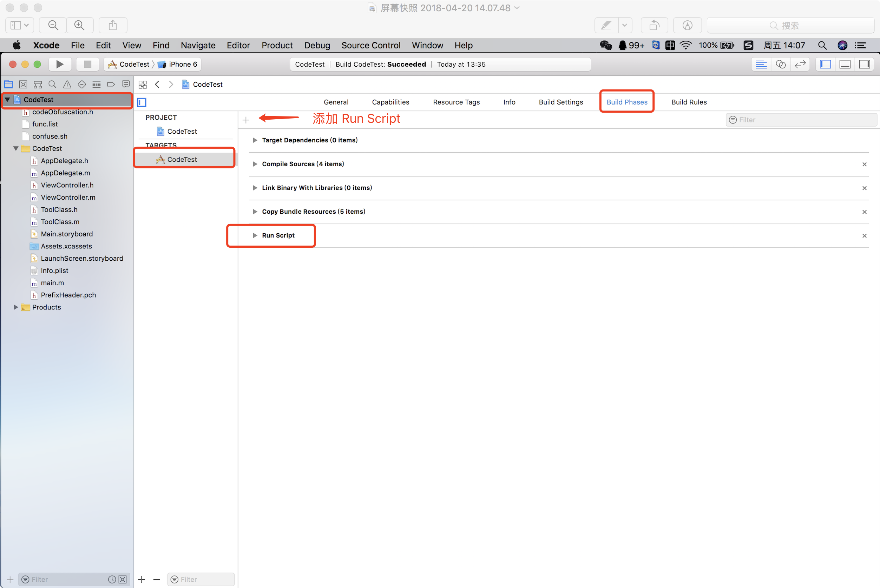Open confuse.sh in the navigator
Image resolution: width=880 pixels, height=588 pixels.
click(x=50, y=136)
